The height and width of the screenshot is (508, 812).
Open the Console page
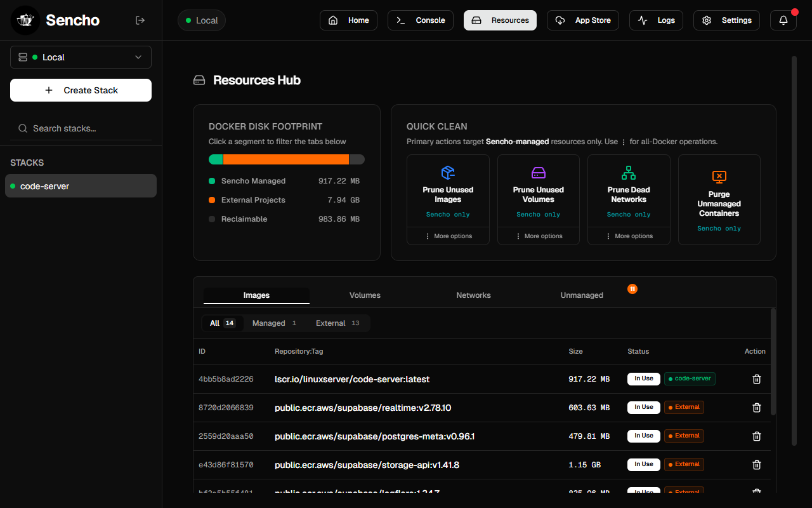421,20
